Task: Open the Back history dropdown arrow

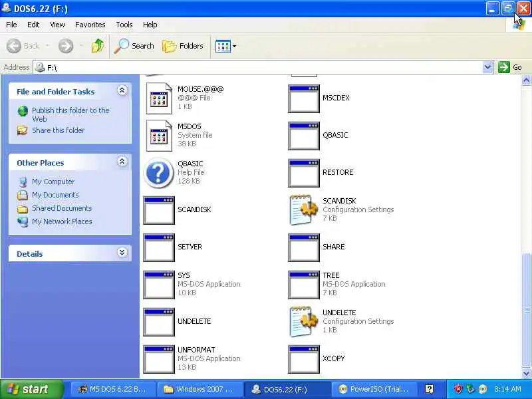Action: tap(47, 45)
